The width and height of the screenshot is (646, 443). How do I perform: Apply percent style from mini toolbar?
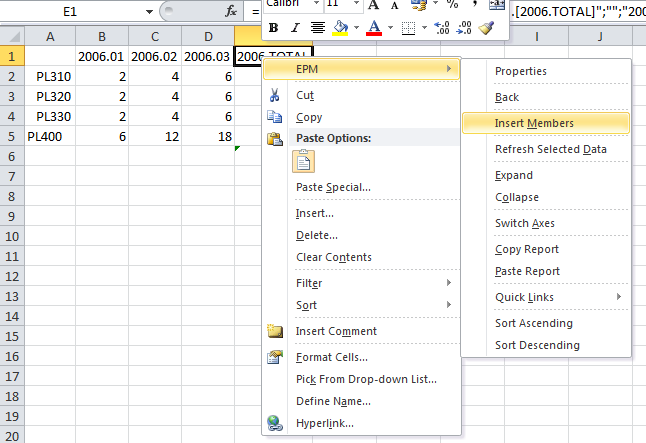tap(452, 5)
